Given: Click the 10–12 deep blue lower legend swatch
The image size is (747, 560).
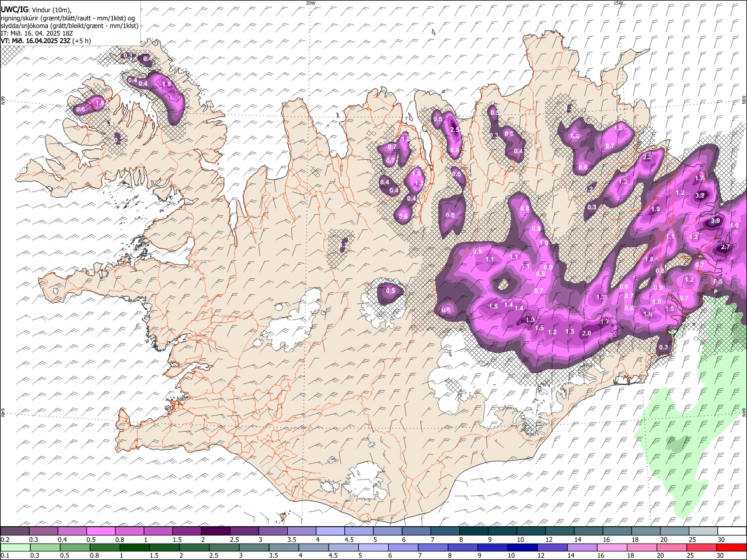Looking at the screenshot, I should pyautogui.click(x=523, y=547).
